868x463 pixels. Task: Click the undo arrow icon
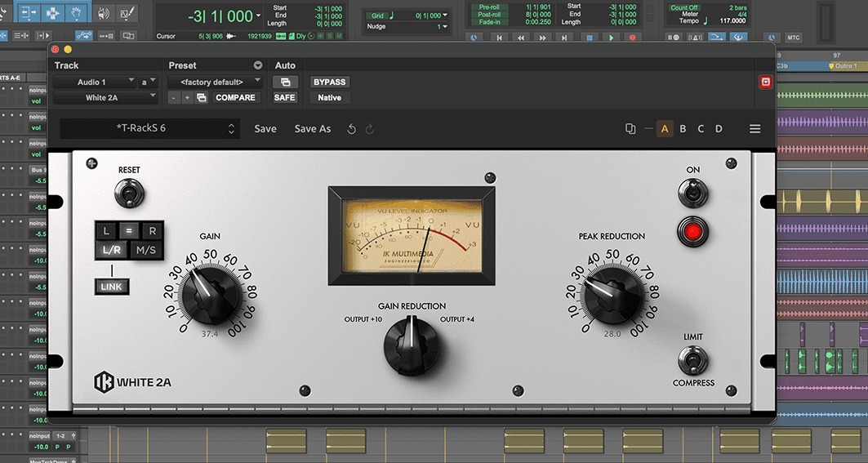point(351,129)
